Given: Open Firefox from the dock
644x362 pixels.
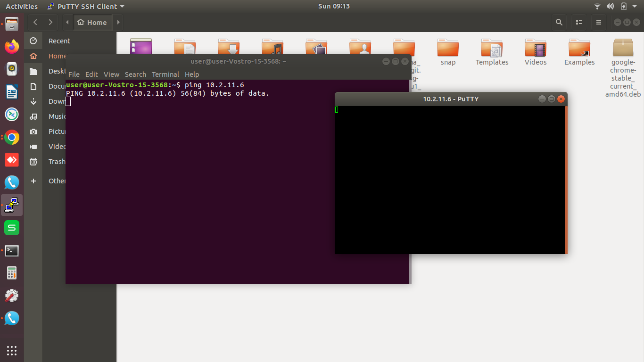Looking at the screenshot, I should click(12, 46).
